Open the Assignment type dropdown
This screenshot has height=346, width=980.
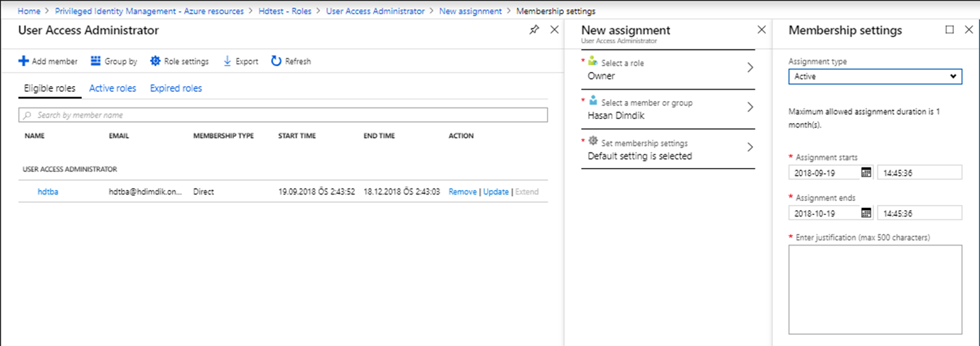[x=875, y=76]
